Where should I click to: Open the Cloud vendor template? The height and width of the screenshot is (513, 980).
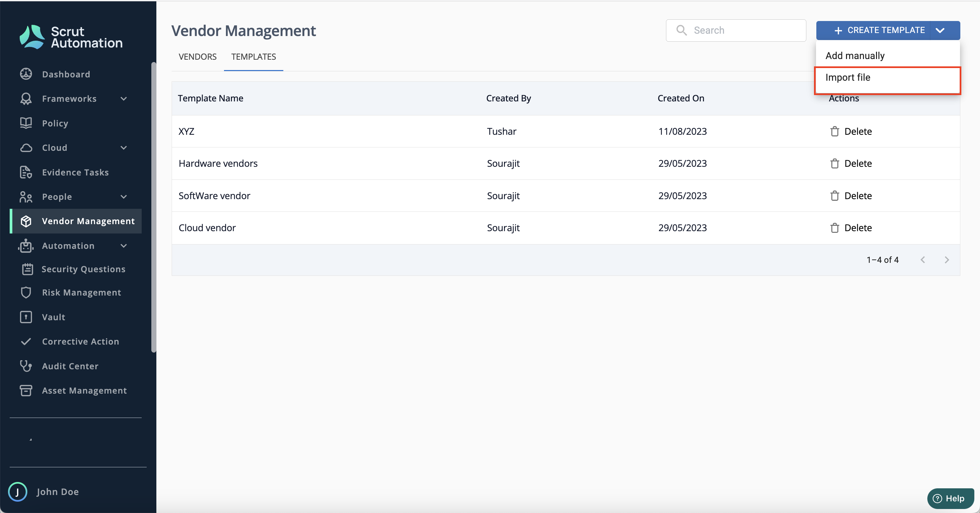click(207, 227)
